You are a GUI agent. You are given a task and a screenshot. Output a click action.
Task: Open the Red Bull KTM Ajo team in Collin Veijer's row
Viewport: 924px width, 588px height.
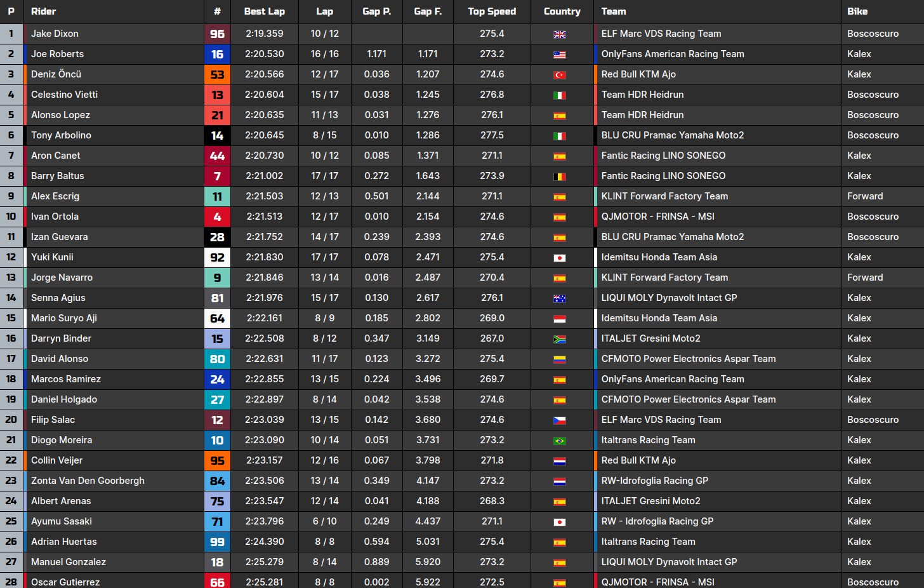638,460
